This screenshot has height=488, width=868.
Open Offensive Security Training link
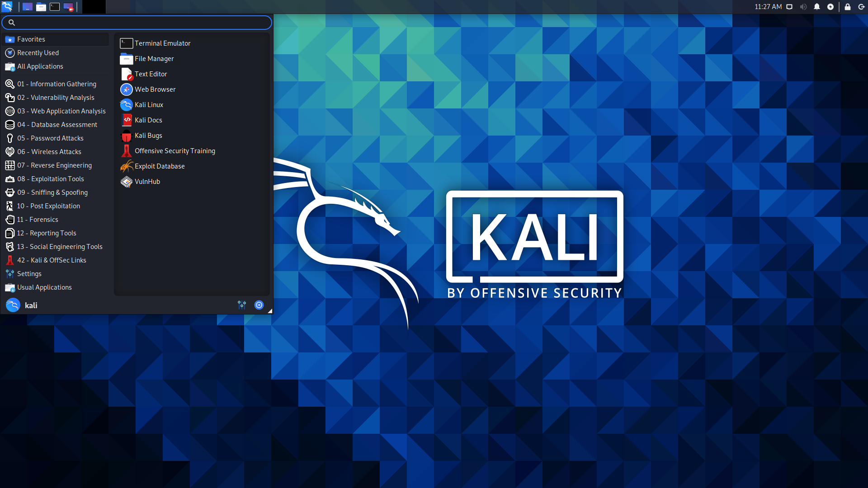coord(175,151)
